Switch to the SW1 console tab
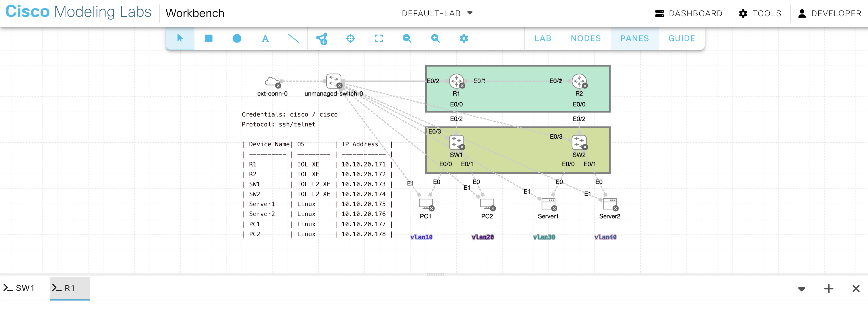868x313 pixels. coord(19,288)
